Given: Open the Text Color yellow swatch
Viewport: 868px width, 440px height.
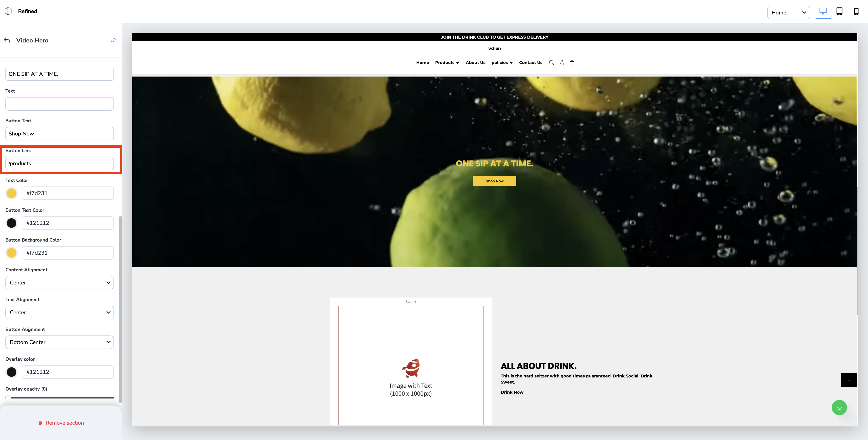Looking at the screenshot, I should 12,193.
